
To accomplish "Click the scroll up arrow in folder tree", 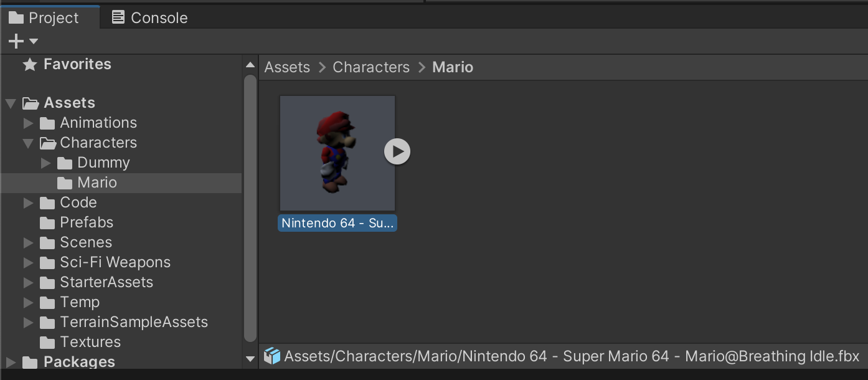I will point(250,65).
